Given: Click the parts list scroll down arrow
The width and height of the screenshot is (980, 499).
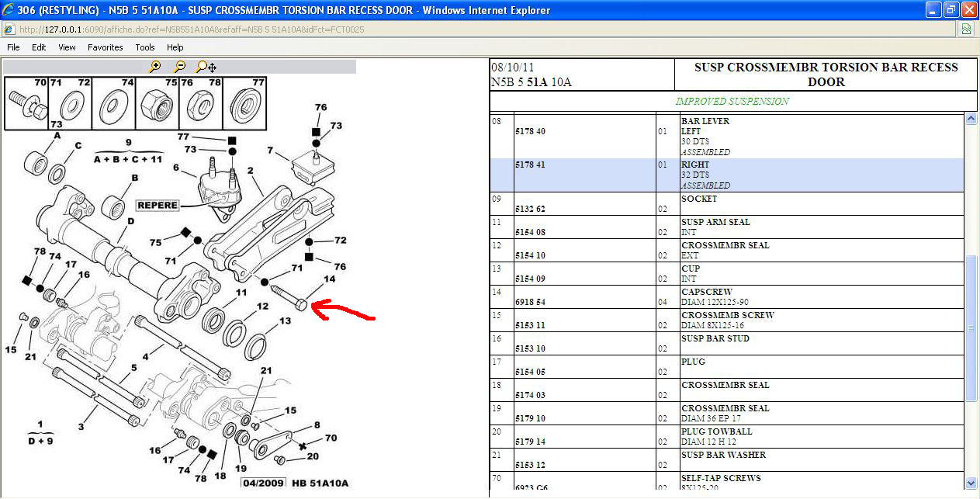Looking at the screenshot, I should coord(970,483).
